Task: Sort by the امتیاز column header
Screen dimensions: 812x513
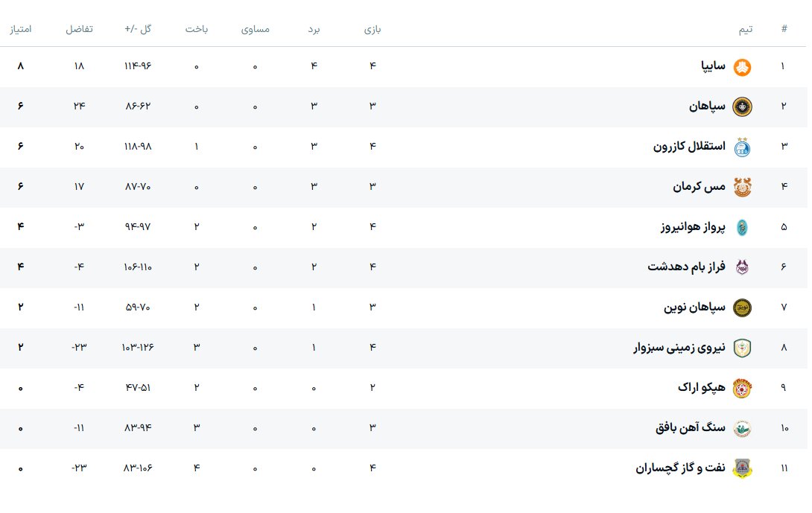Action: click(x=20, y=29)
